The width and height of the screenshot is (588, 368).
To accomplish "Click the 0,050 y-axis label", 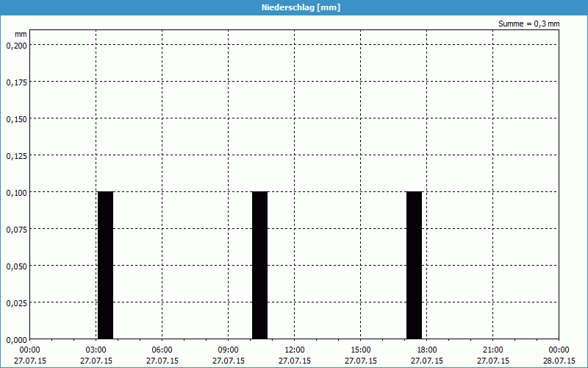I will [15, 266].
